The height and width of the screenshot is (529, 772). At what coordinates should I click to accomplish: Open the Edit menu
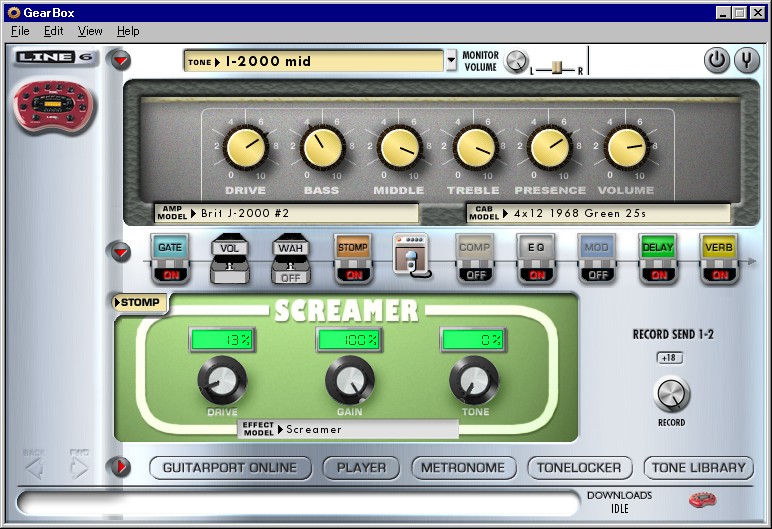(53, 31)
